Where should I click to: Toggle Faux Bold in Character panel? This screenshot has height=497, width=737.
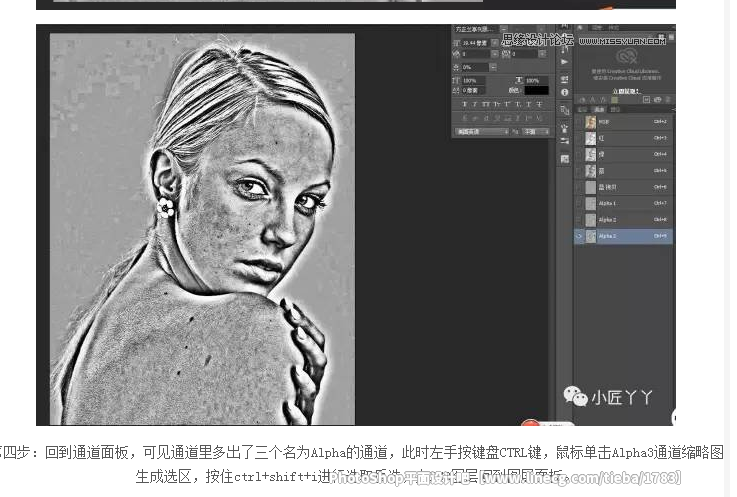tap(464, 104)
